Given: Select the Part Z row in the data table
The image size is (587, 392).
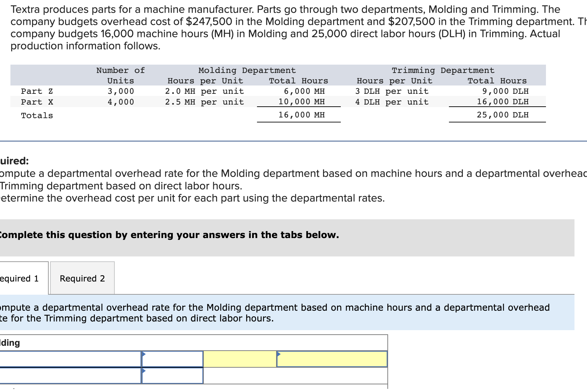Looking at the screenshot, I should pyautogui.click(x=139, y=91).
